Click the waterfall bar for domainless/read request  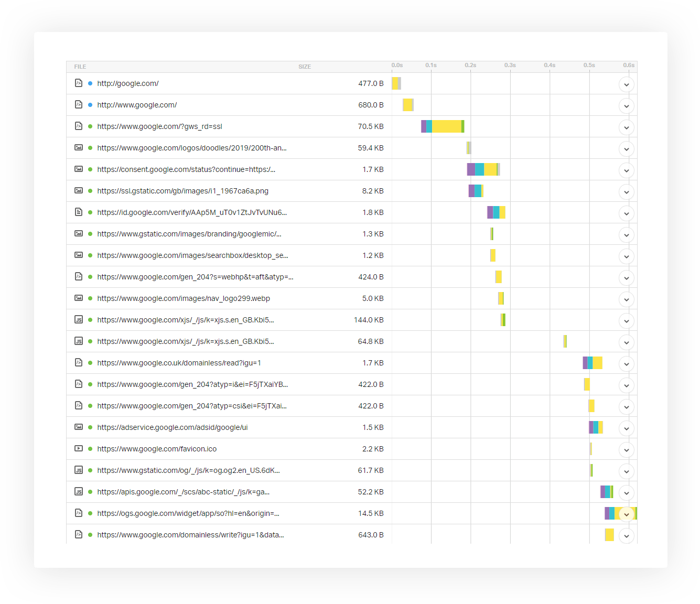point(593,363)
